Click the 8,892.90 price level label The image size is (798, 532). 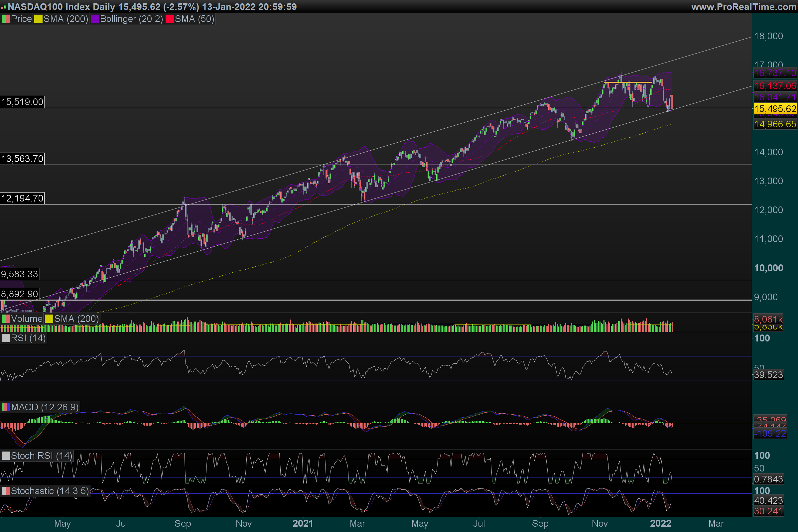(x=20, y=294)
